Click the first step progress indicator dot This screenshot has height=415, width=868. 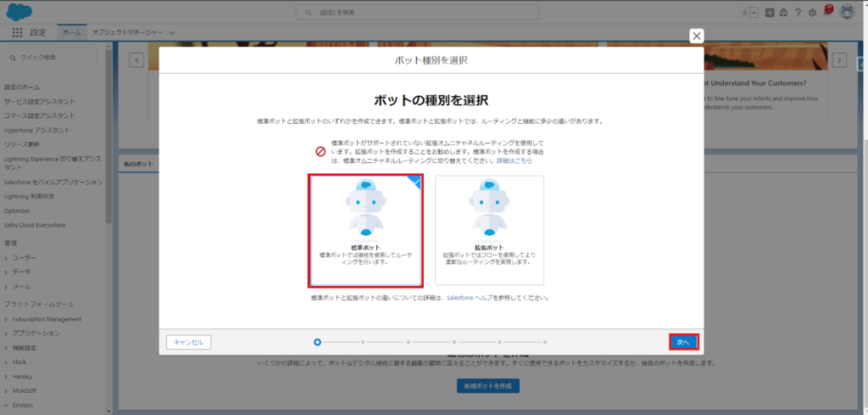click(317, 342)
